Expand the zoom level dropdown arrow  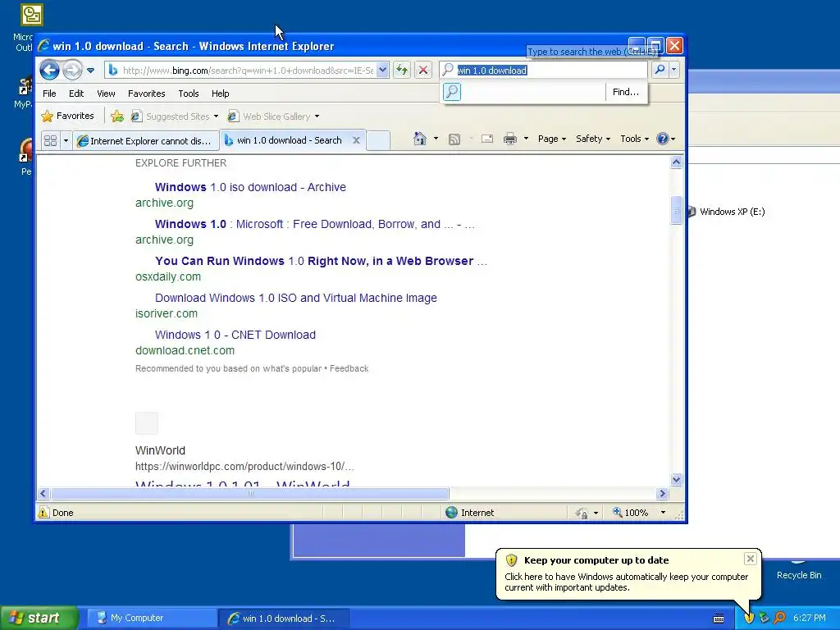click(x=663, y=513)
